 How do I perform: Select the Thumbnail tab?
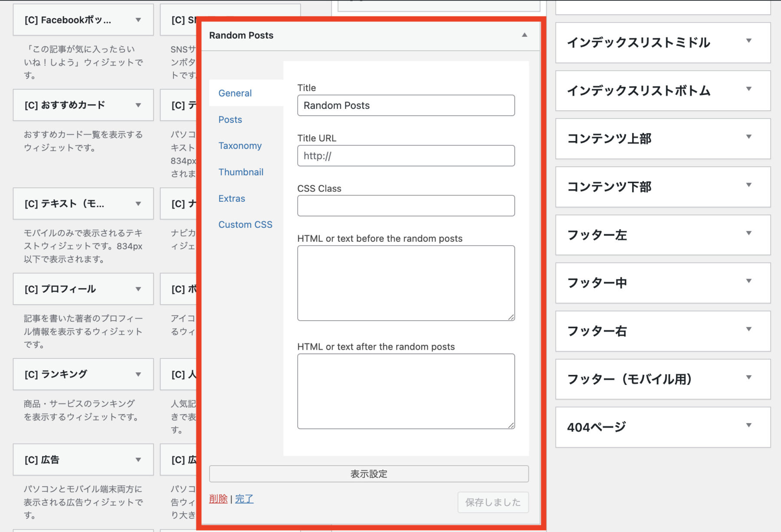click(241, 172)
